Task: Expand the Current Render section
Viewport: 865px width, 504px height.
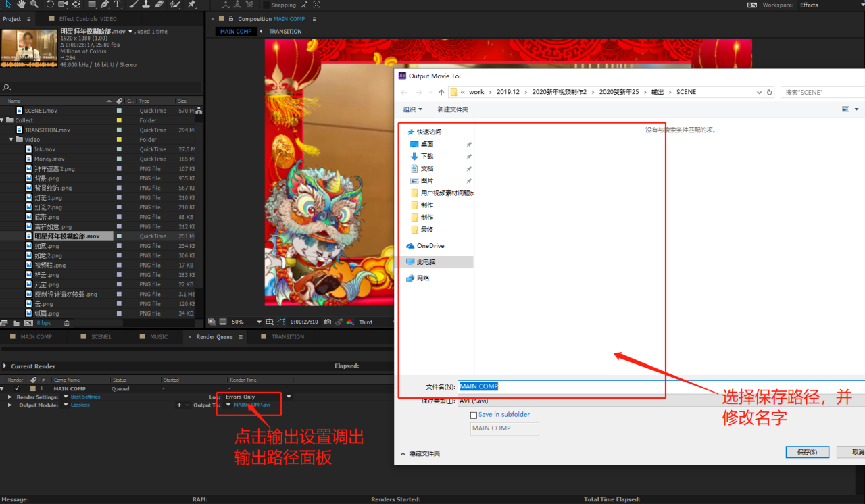Action: coord(5,366)
